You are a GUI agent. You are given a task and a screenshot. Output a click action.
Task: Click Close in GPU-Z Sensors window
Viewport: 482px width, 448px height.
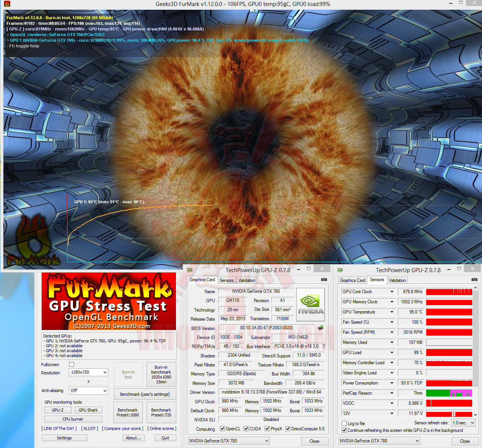(x=465, y=441)
